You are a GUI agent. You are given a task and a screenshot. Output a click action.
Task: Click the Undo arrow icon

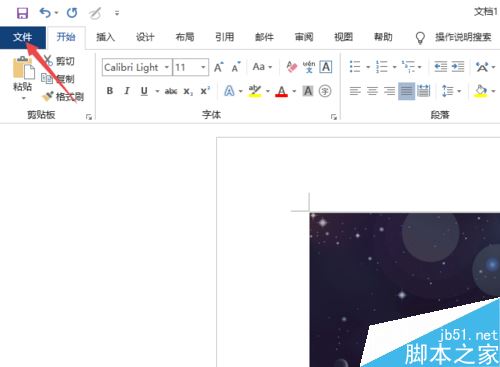tap(46, 13)
